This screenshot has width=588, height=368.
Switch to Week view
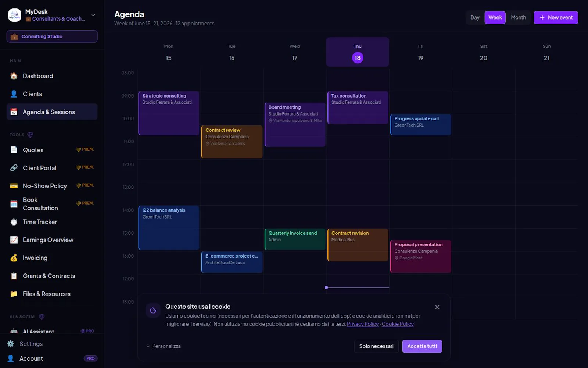(495, 18)
